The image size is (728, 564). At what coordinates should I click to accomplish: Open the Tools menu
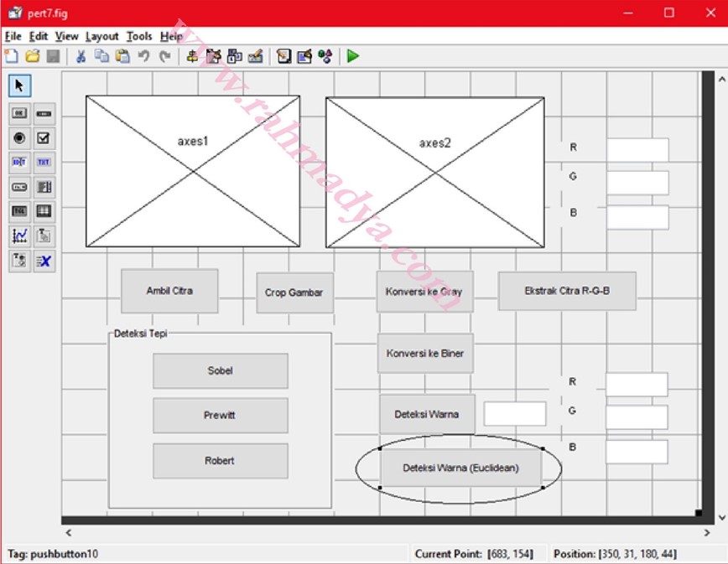[139, 36]
